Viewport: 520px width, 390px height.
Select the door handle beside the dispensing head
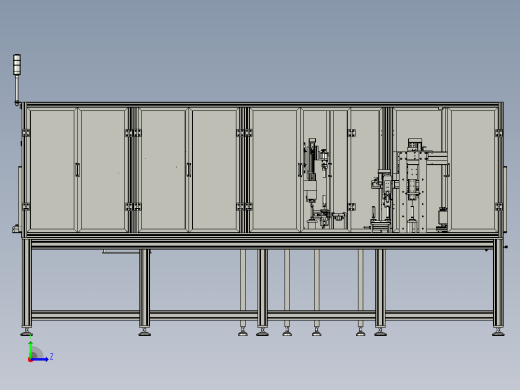(x=300, y=170)
